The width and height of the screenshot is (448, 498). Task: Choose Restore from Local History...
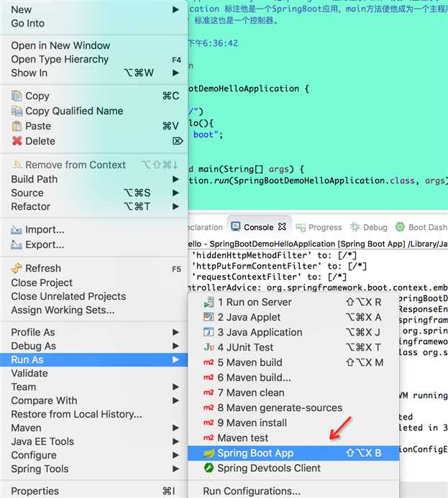tap(94, 414)
